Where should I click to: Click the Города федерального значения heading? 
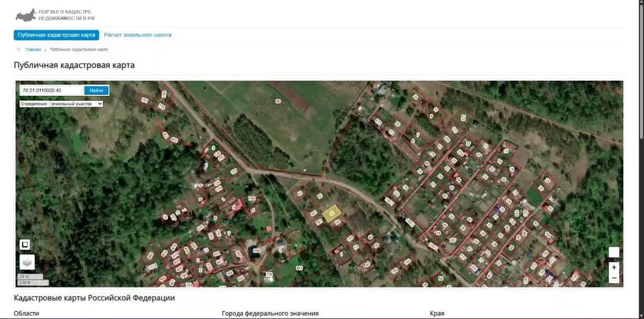[270, 314]
